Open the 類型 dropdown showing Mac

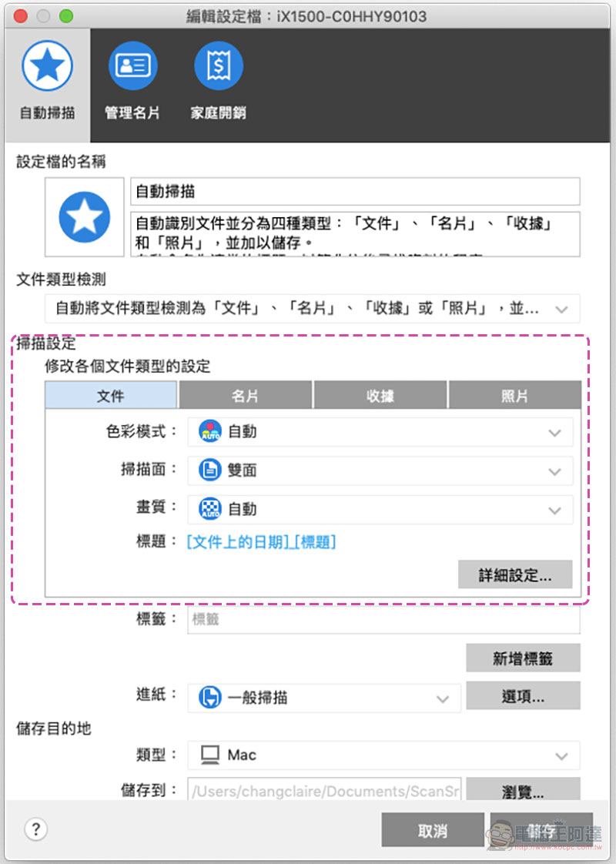383,755
